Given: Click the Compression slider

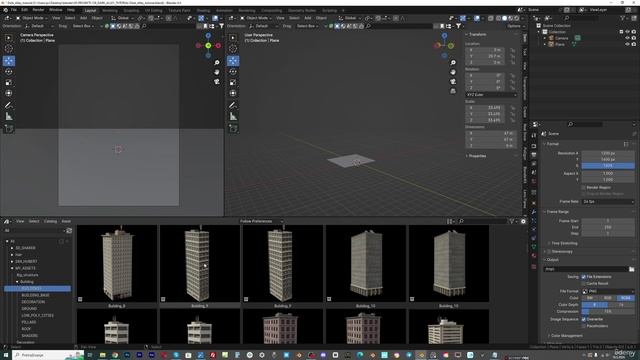Looking at the screenshot, I should (x=608, y=311).
